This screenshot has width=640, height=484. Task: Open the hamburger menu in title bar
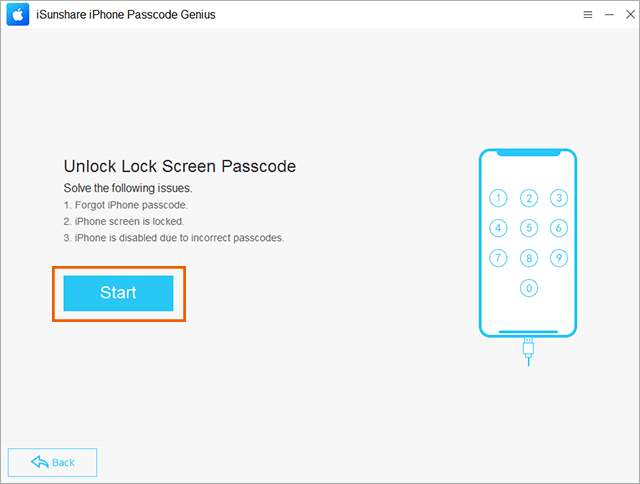pos(588,15)
